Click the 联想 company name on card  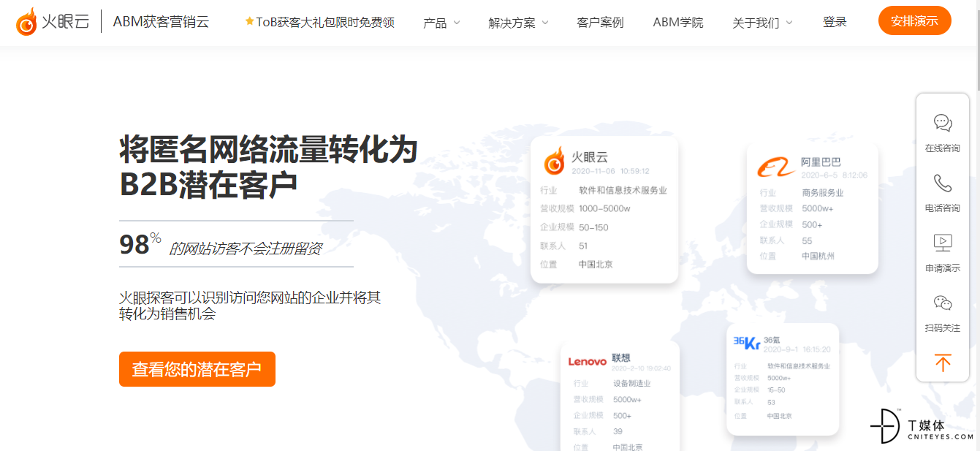click(621, 358)
